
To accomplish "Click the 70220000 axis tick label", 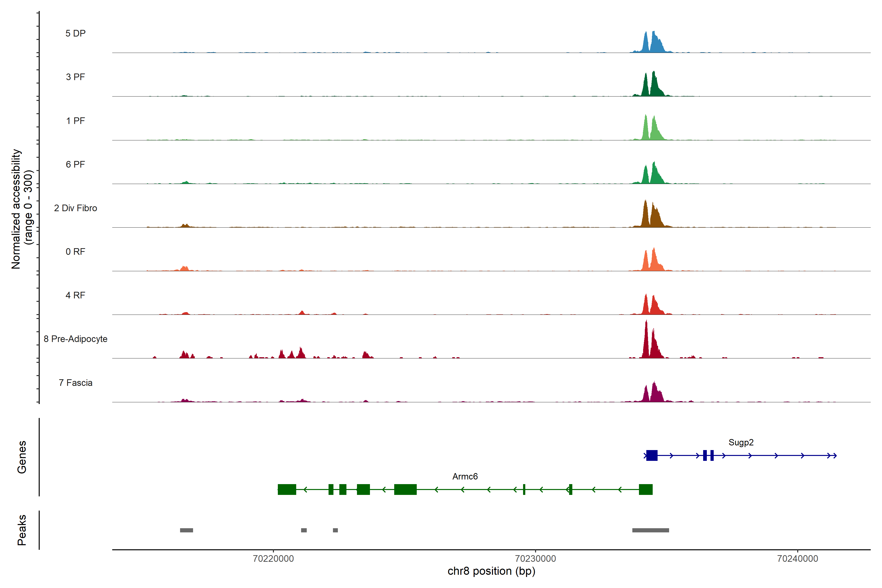I will pyautogui.click(x=273, y=558).
